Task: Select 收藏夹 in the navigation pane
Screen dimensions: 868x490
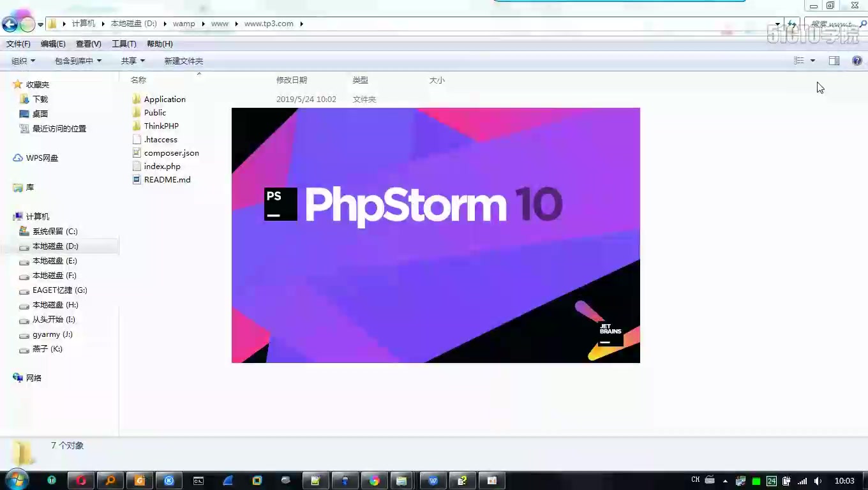Action: click(x=38, y=85)
